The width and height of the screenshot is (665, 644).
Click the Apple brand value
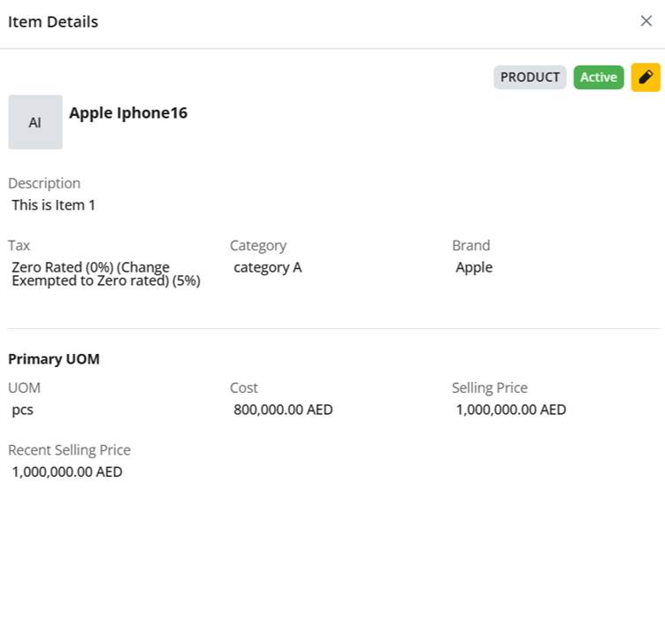474,267
